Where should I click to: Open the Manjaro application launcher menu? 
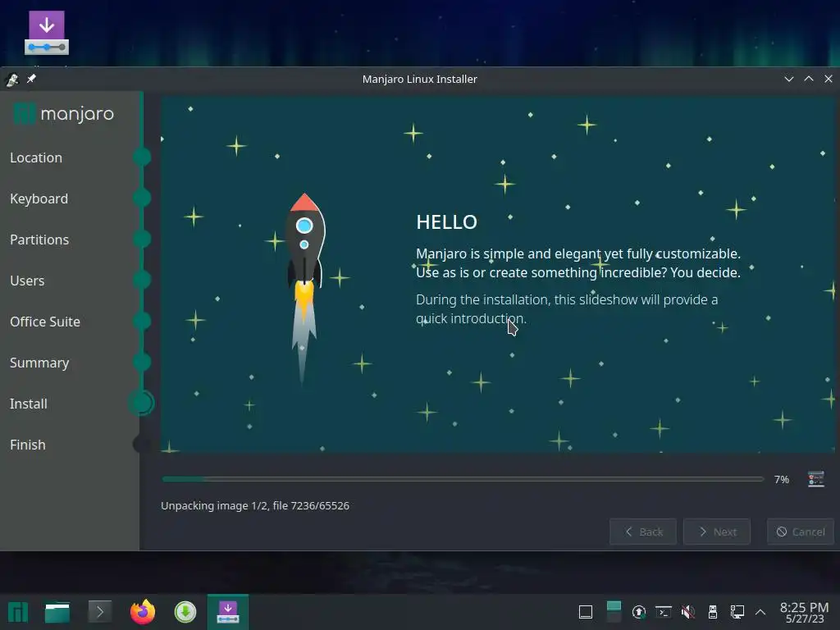[x=18, y=612]
